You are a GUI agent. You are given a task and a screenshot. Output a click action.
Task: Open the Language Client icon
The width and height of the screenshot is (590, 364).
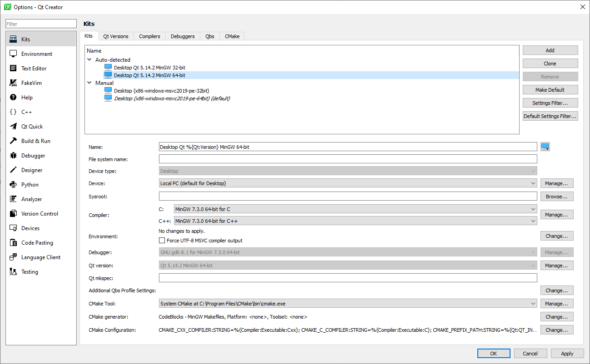[x=13, y=257]
